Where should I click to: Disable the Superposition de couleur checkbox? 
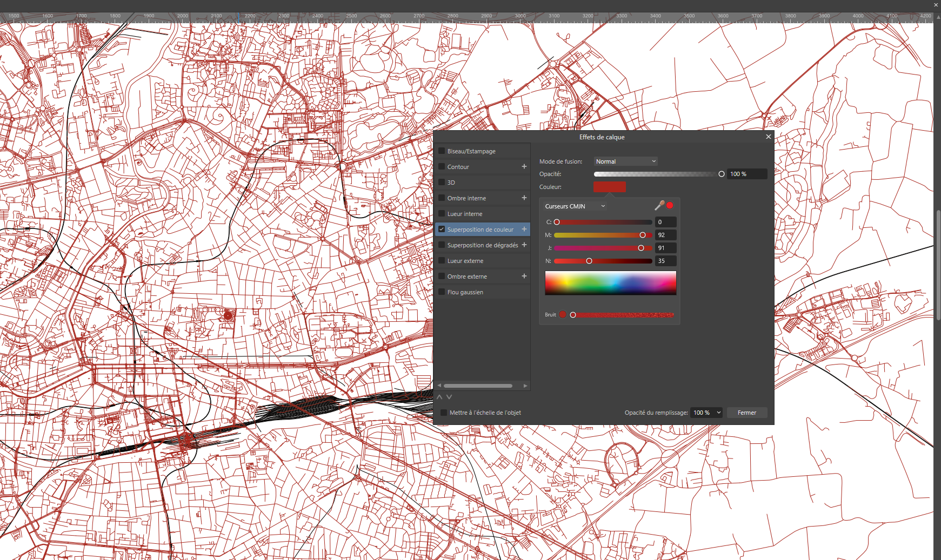coord(442,230)
